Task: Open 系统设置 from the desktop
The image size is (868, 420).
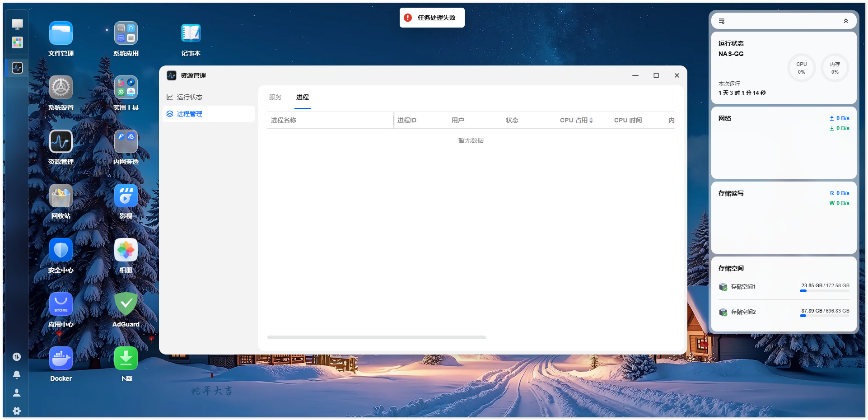Action: (x=61, y=88)
